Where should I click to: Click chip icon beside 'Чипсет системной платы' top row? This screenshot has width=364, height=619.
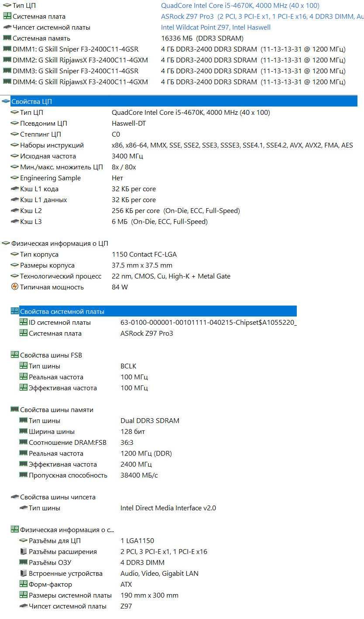7,27
